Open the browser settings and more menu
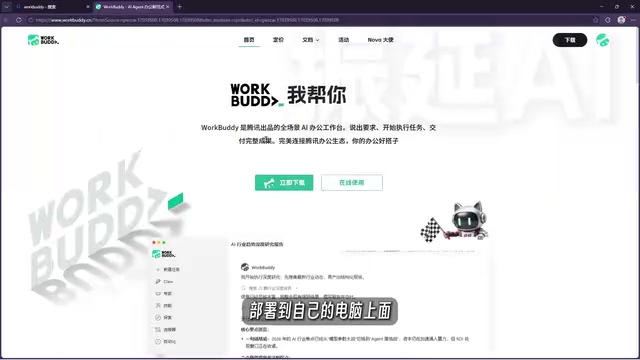 (633, 20)
